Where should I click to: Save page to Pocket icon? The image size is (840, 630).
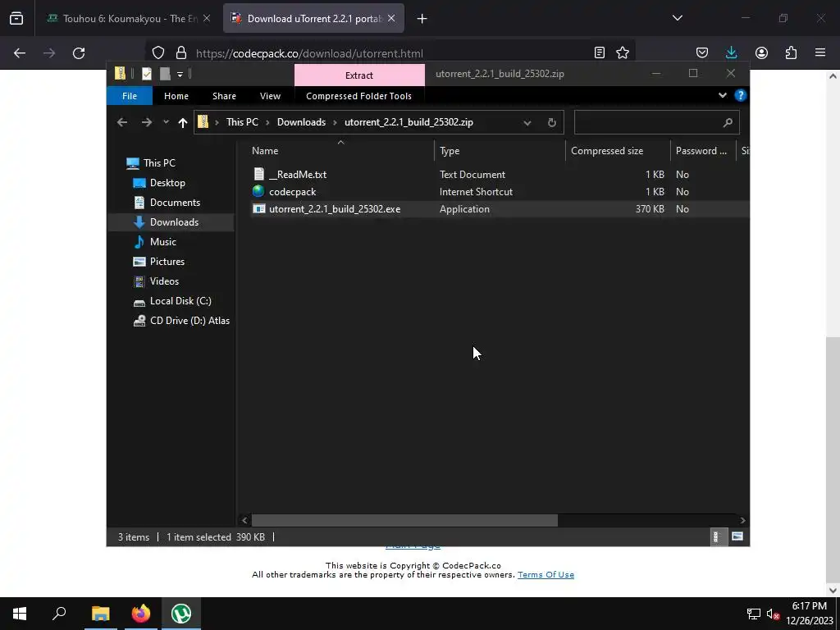702,52
